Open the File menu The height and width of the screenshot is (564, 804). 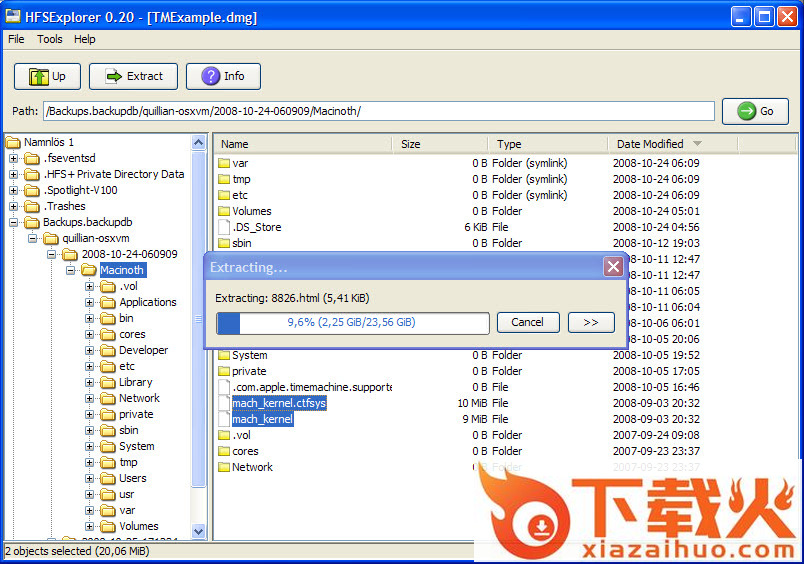16,39
